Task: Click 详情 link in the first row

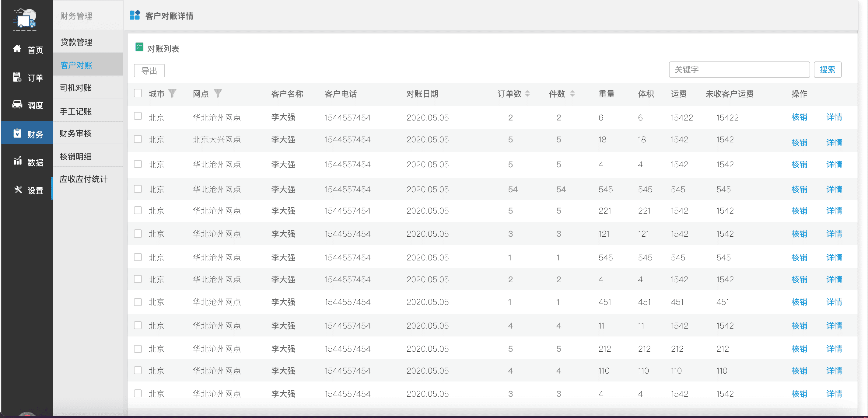Action: 834,117
